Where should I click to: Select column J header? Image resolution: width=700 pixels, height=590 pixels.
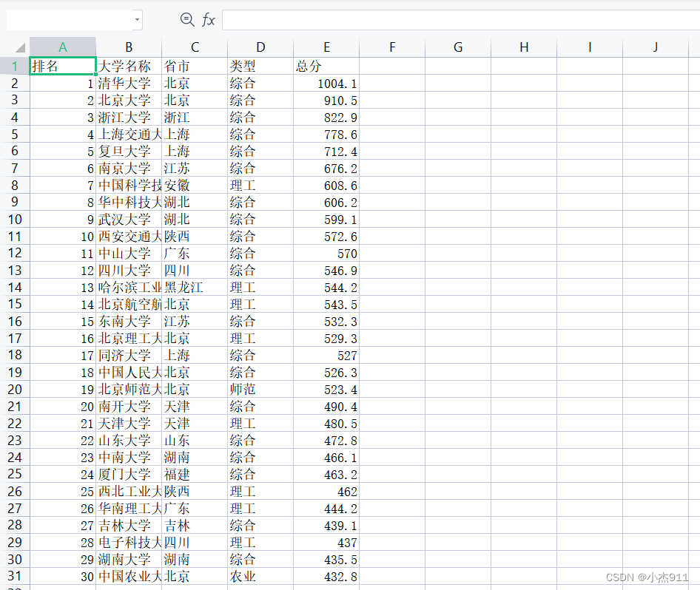coord(656,47)
